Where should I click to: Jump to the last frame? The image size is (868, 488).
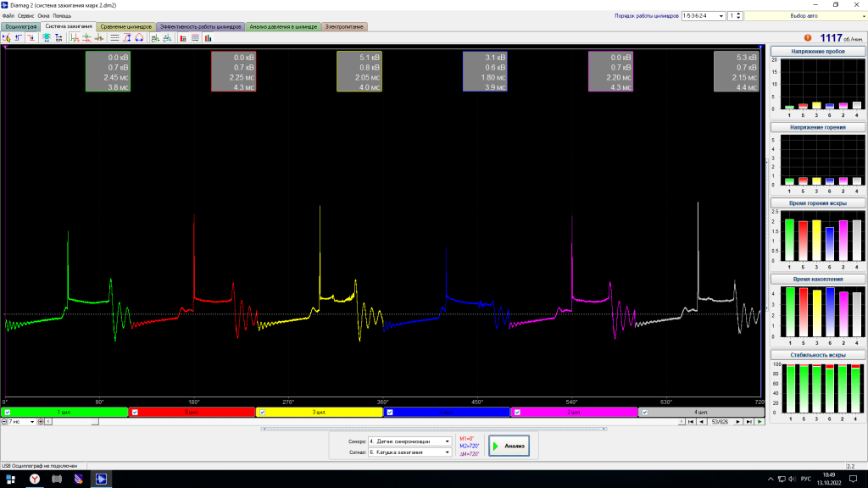[749, 422]
